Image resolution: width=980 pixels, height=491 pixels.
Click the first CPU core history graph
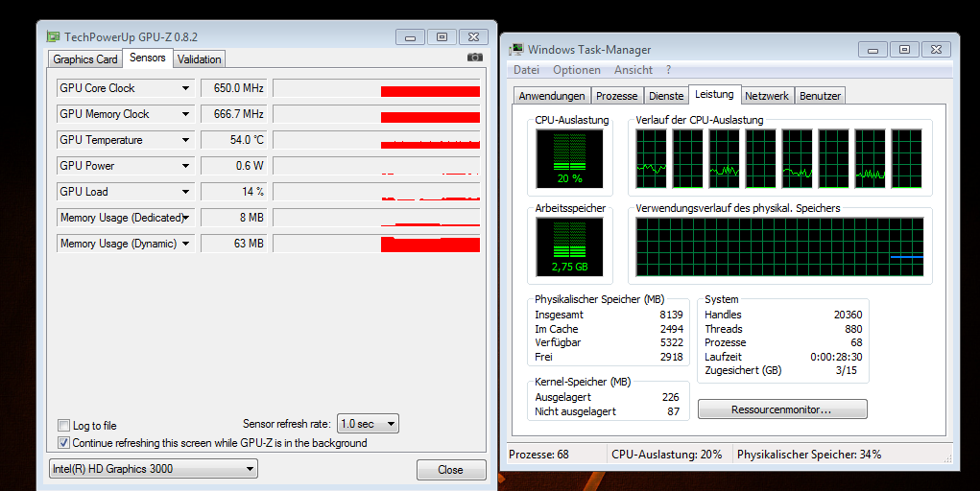[x=651, y=158]
